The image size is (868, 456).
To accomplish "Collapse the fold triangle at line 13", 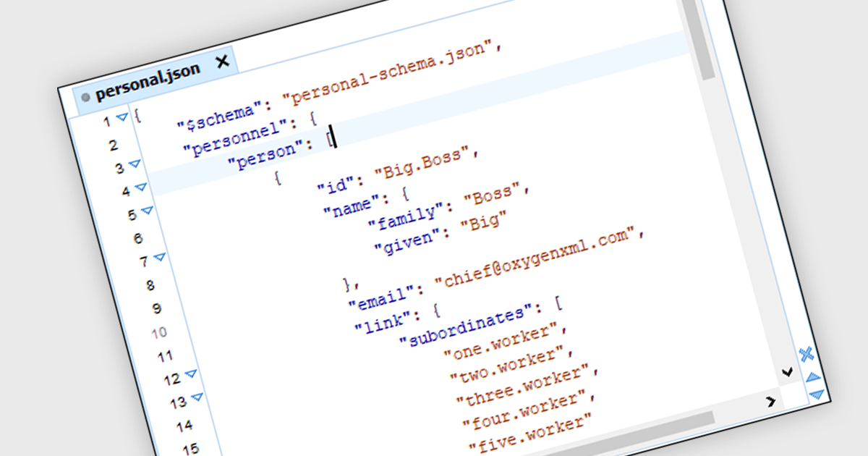I will click(x=197, y=397).
